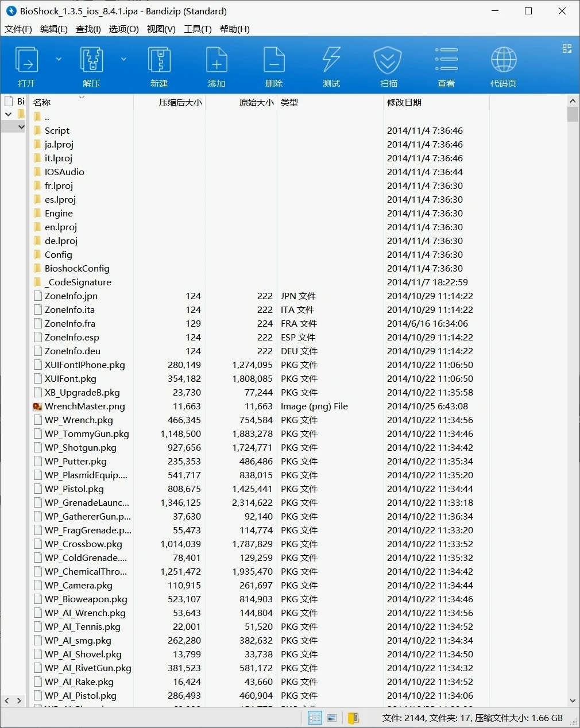Select the XB_UpgradeB.pkg file
This screenshot has height=728, width=580.
coord(82,393)
